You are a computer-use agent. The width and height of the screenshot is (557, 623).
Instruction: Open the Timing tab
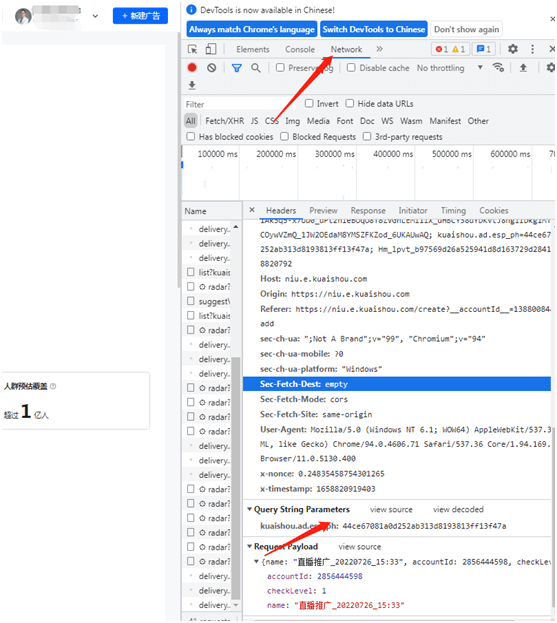click(x=453, y=211)
